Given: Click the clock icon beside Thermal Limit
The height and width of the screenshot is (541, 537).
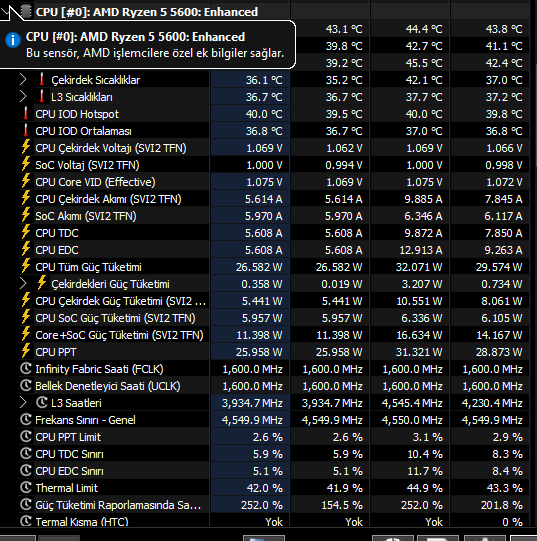Looking at the screenshot, I should [26, 488].
